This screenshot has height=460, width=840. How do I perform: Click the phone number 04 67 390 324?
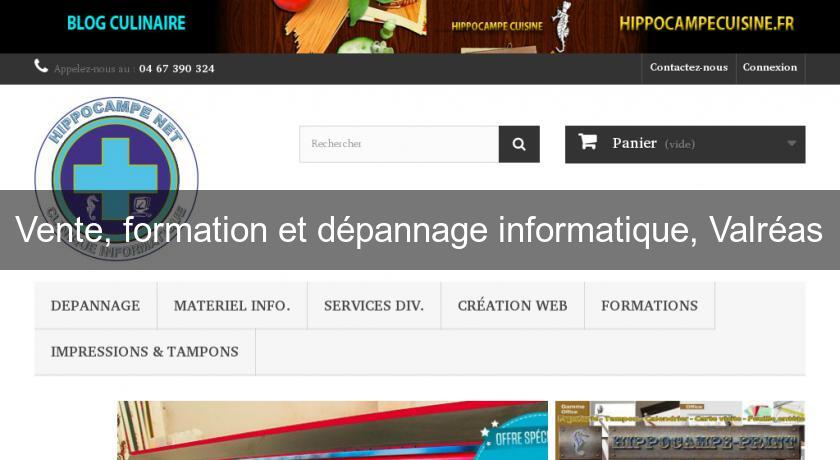tap(177, 69)
